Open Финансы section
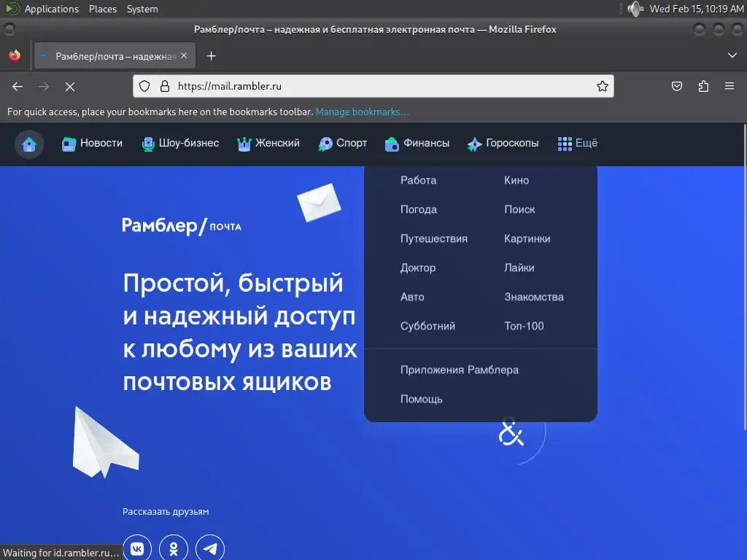Screen dimensions: 747x560 [417, 144]
